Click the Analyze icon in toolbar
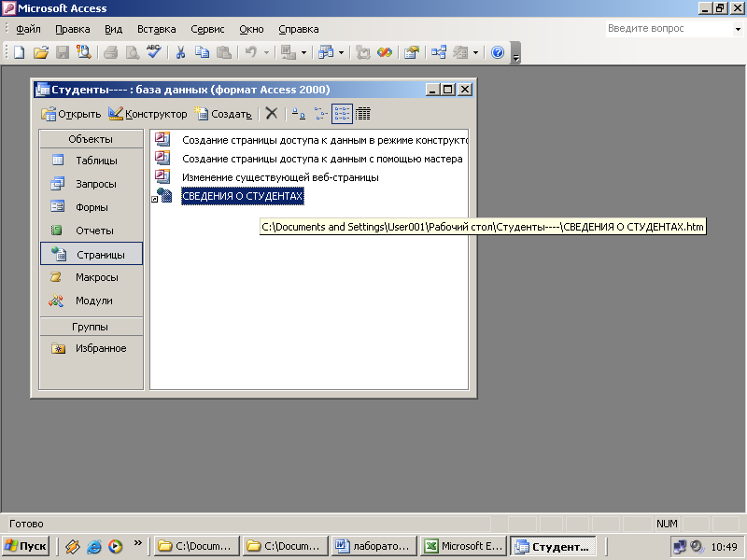Image resolution: width=747 pixels, height=560 pixels. (x=326, y=52)
